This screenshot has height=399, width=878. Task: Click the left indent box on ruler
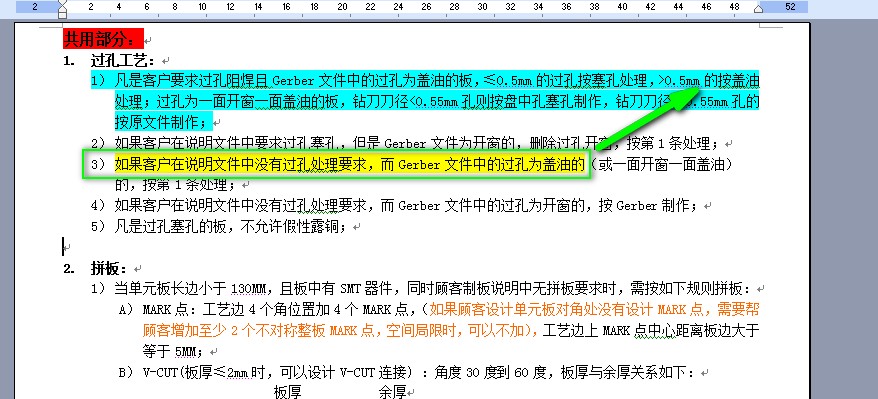(63, 16)
